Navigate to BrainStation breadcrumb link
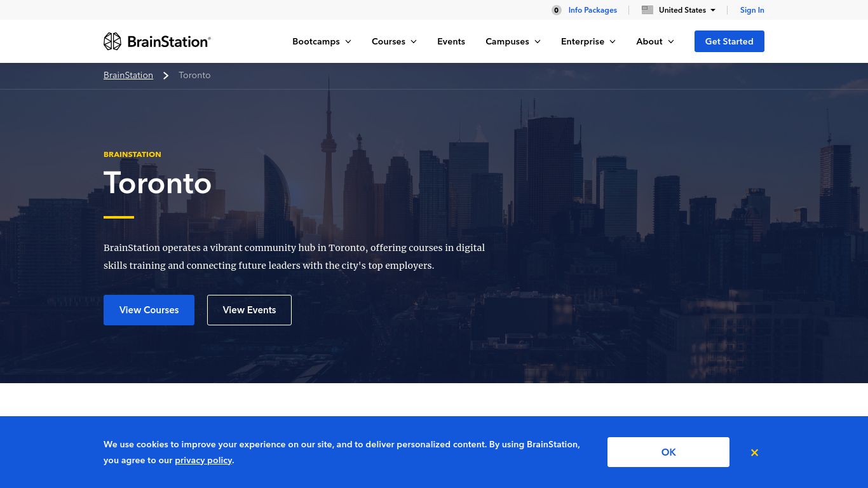The height and width of the screenshot is (488, 868). [128, 75]
